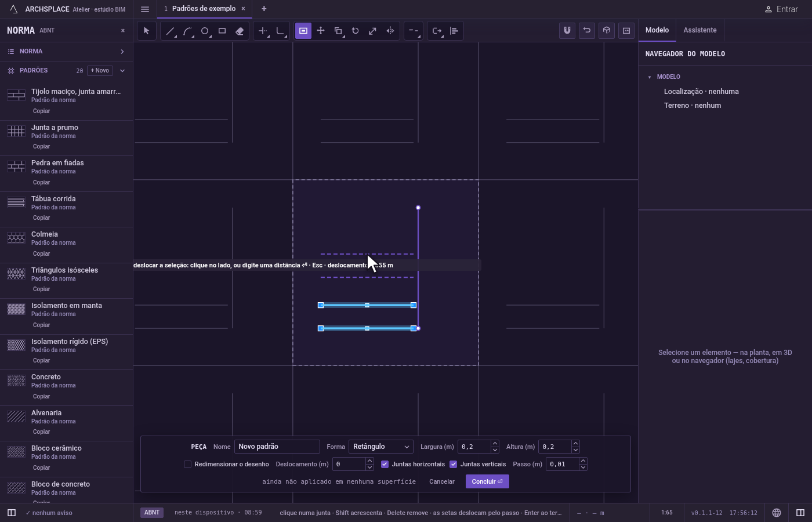Uncheck Juntas verticais checkbox
The image size is (812, 522).
(453, 464)
